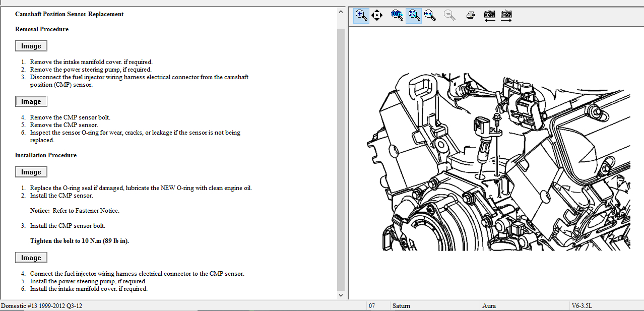This screenshot has width=644, height=311.
Task: Click 'Aura' model in status bar
Action: [x=489, y=306]
